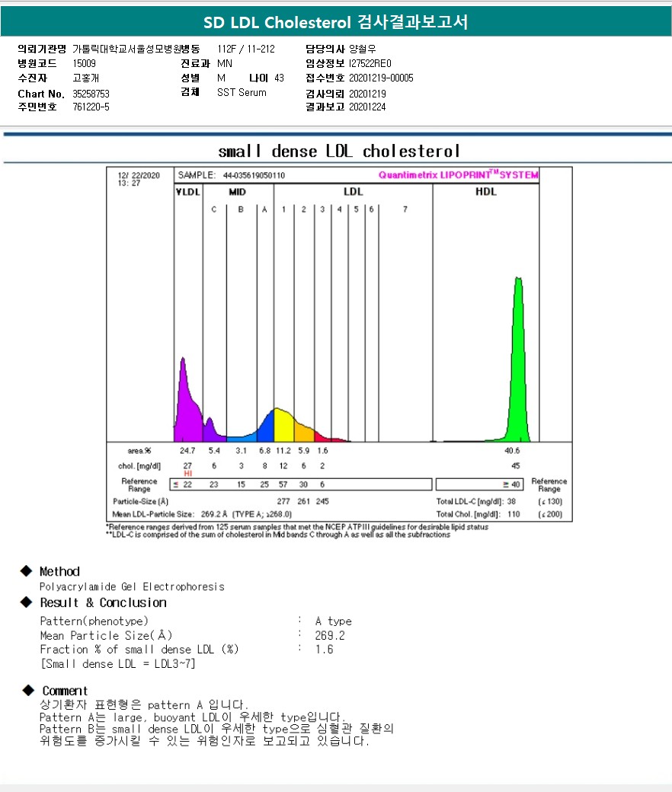Select Polyacrylamide Gel Electrophoresis method text
672x792 pixels.
click(132, 586)
